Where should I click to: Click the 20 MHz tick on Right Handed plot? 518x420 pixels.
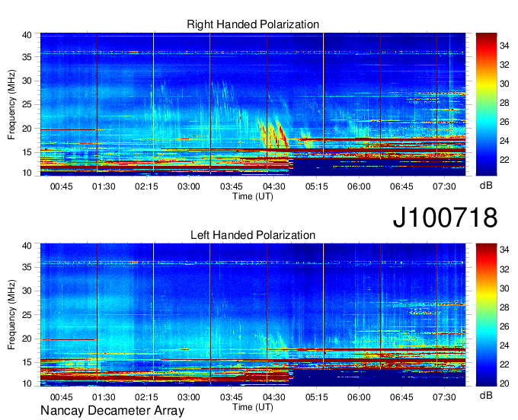click(27, 129)
